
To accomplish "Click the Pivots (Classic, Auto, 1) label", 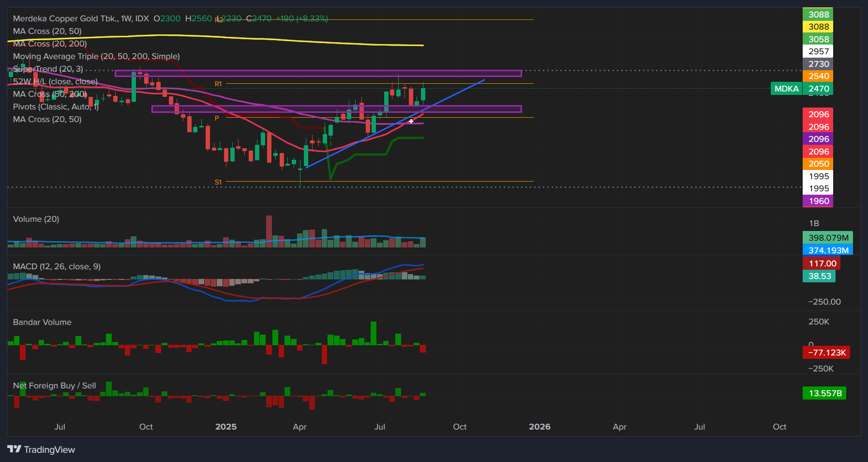I will point(56,107).
